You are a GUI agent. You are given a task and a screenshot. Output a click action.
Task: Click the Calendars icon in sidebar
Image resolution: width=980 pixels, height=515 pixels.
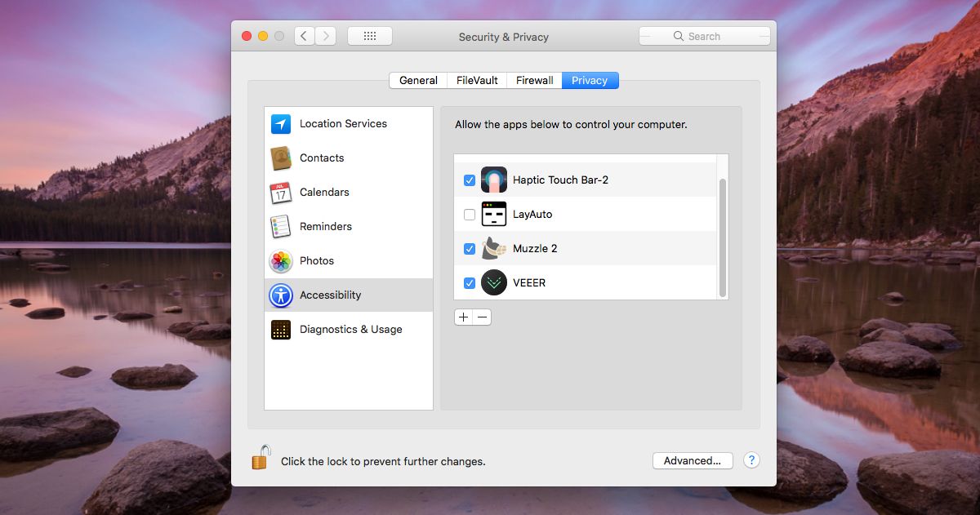[x=281, y=193]
